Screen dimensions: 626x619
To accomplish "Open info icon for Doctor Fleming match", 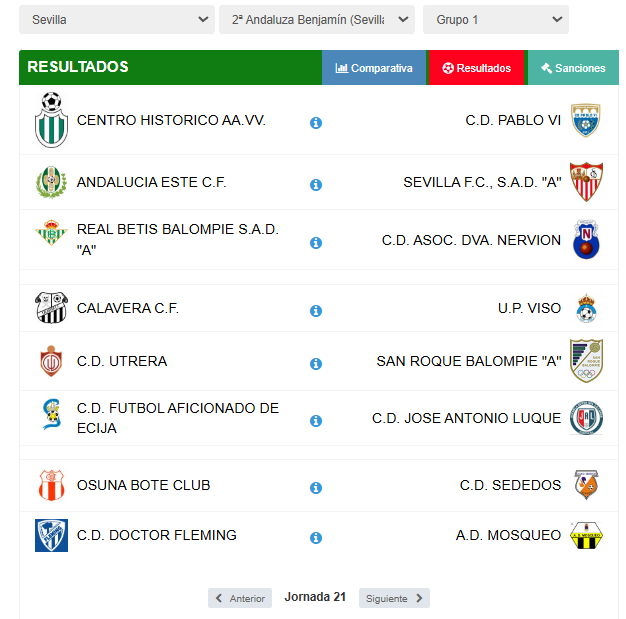I will (x=316, y=538).
